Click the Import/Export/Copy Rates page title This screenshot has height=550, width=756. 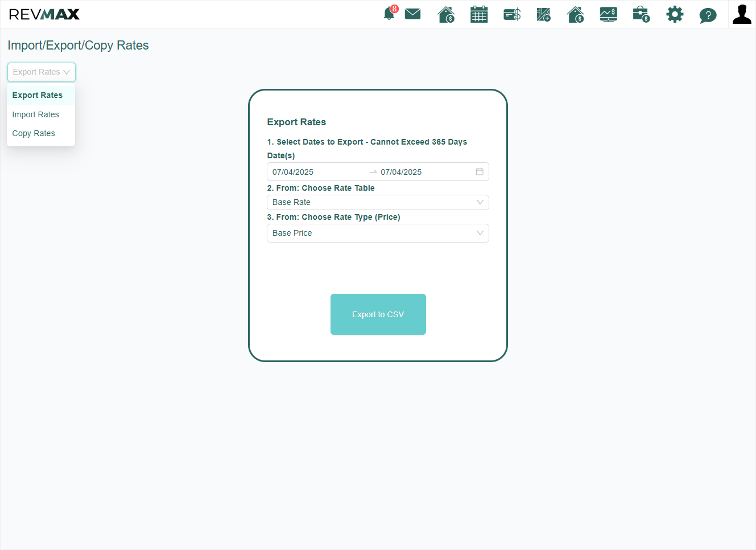point(78,46)
